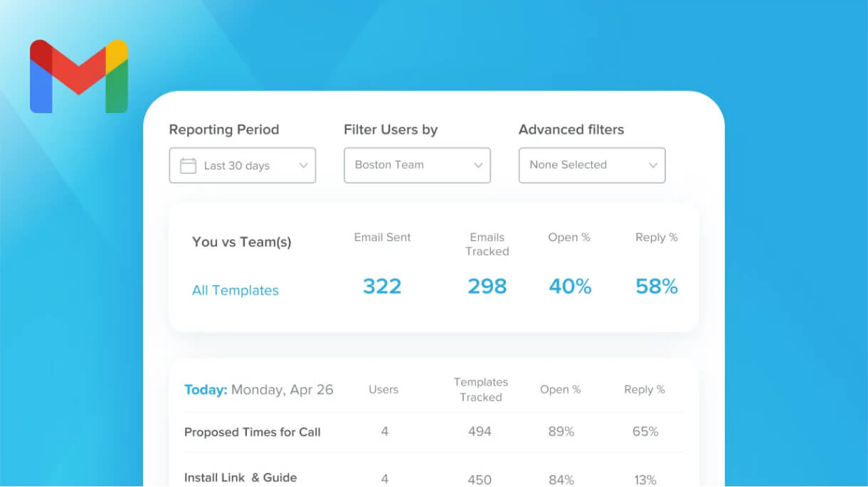The width and height of the screenshot is (868, 487).
Task: Select the Proposed Times for Call row
Action: point(433,432)
